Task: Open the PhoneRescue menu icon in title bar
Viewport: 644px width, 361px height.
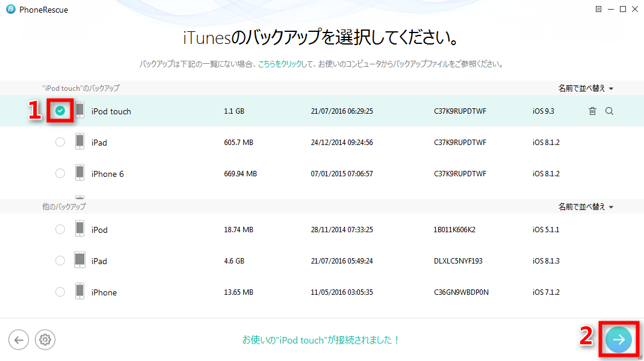Action: pyautogui.click(x=598, y=9)
